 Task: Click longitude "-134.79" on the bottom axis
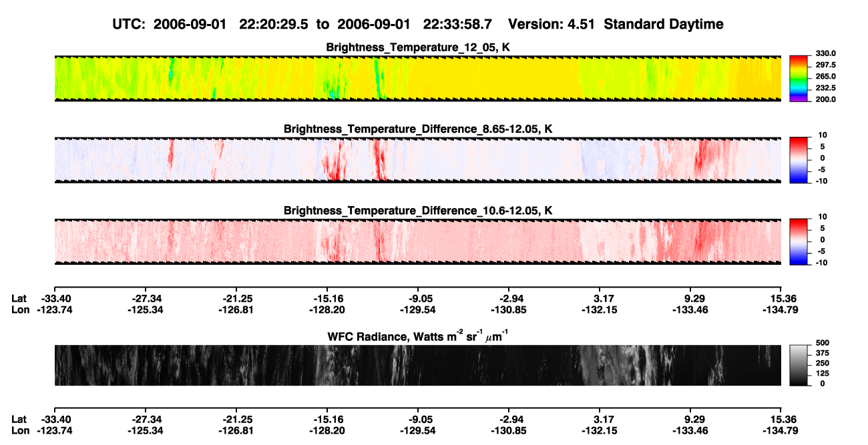(x=780, y=430)
